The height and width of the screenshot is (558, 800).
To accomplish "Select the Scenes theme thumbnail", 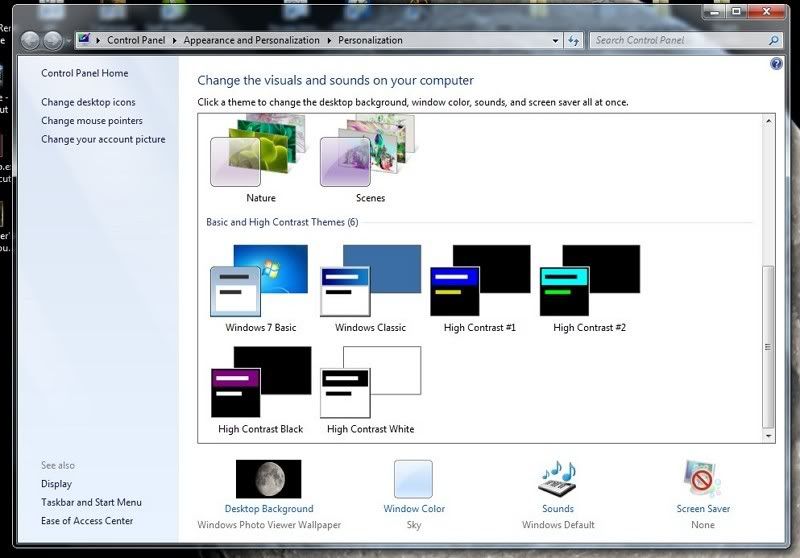I will [369, 152].
